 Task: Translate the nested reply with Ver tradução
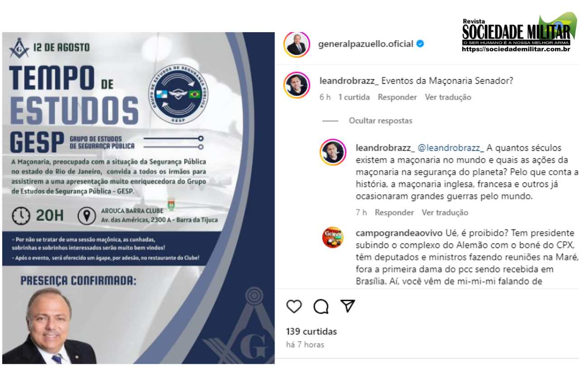pyautogui.click(x=445, y=212)
